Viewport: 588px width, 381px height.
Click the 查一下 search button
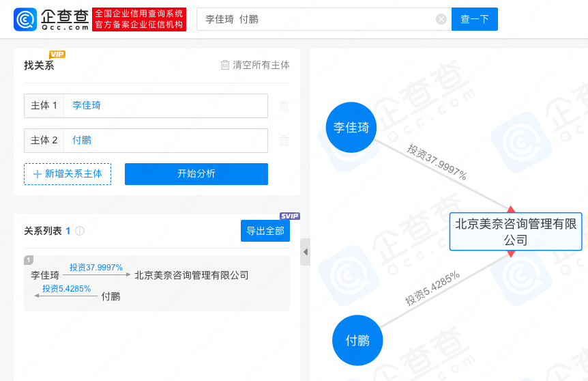pos(474,19)
